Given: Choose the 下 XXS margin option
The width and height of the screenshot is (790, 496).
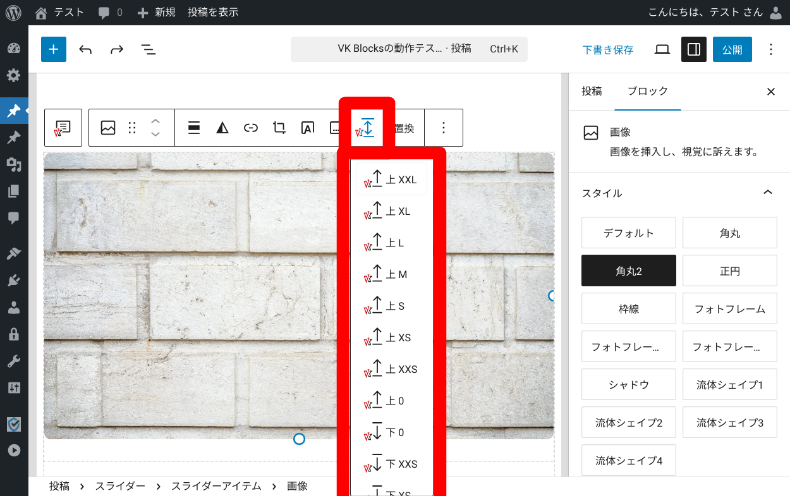Looking at the screenshot, I should (391, 464).
